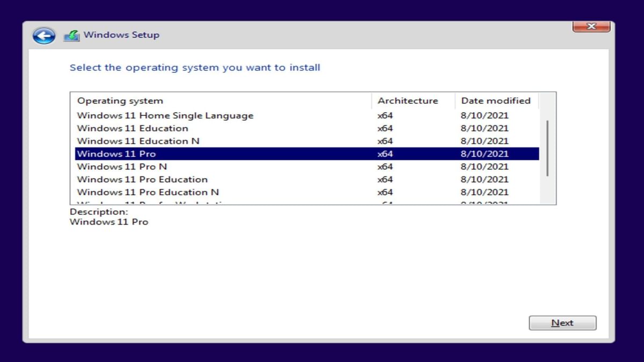Click the Next button

coord(562,323)
